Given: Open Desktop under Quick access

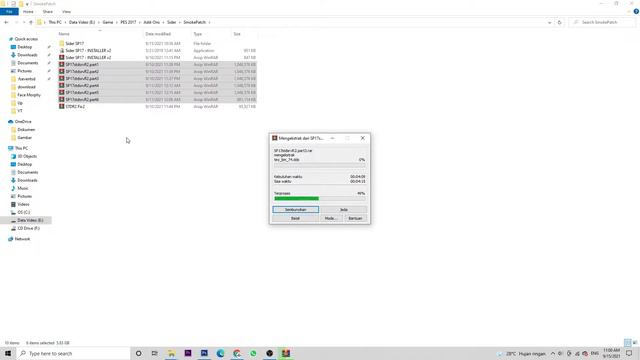Looking at the screenshot, I should 24,47.
